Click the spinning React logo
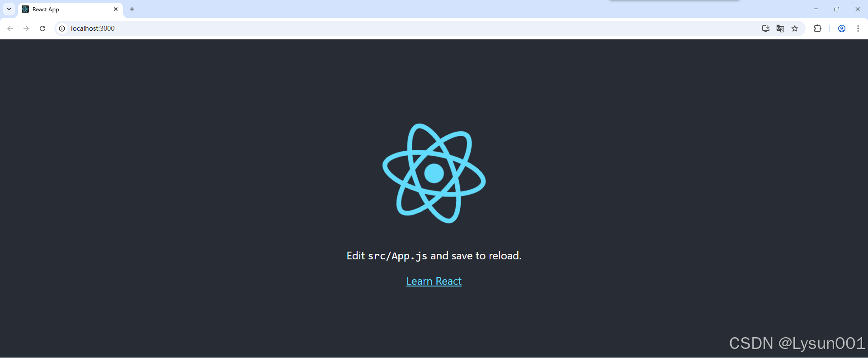This screenshot has width=868, height=358. tap(434, 173)
